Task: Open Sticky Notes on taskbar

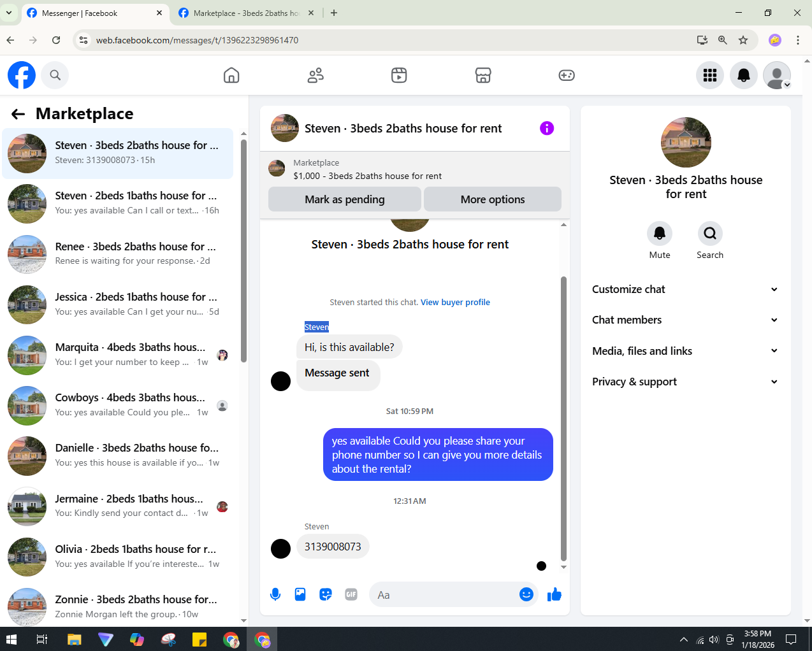Action: [x=199, y=640]
